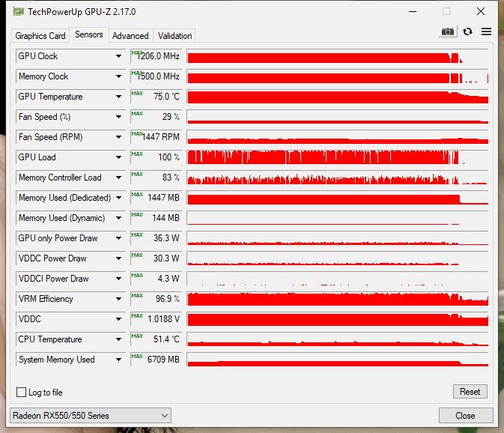Click the refresh arrows icon
The height and width of the screenshot is (433, 504).
coord(467,31)
